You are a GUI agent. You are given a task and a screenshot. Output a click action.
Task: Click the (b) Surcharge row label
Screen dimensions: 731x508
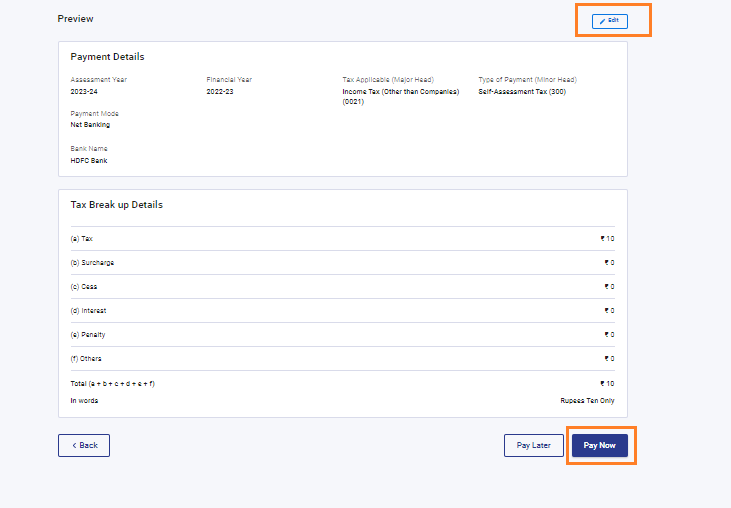pyautogui.click(x=92, y=263)
